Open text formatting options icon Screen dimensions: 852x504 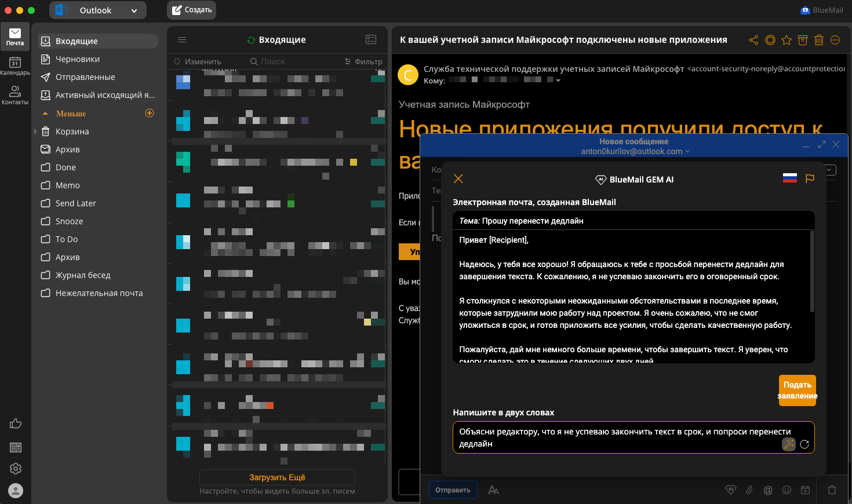click(x=493, y=490)
